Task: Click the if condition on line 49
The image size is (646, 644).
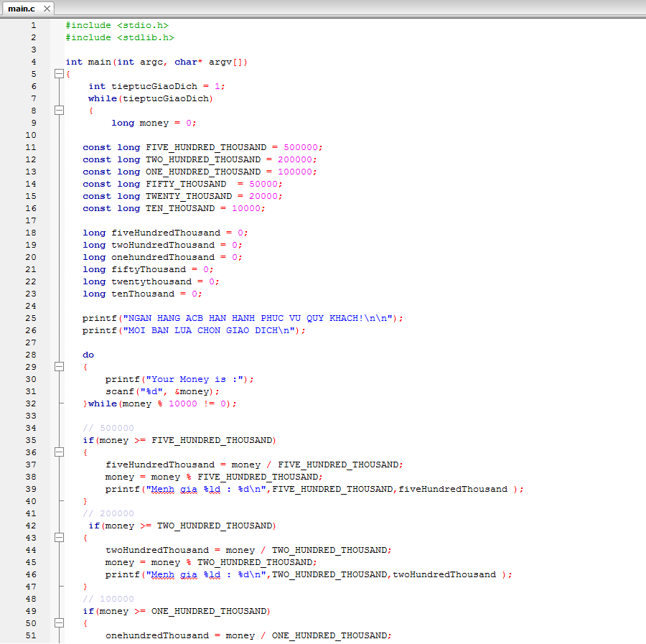Action: click(177, 611)
